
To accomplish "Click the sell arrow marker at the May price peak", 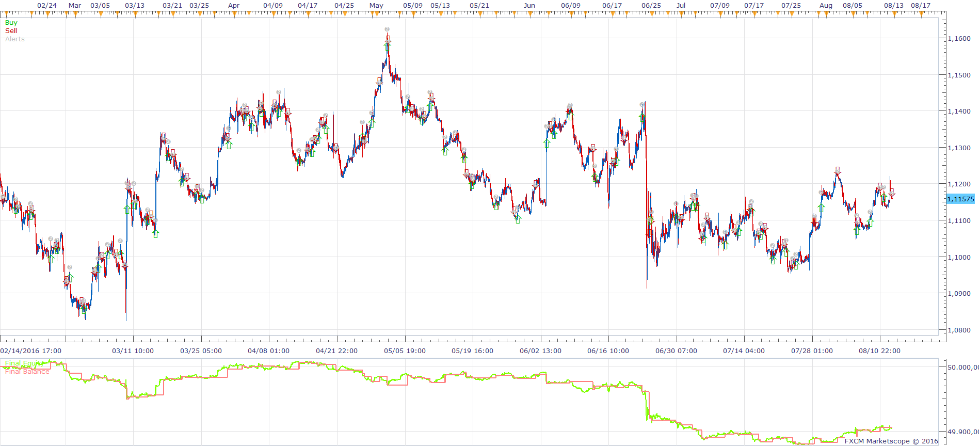I will (x=388, y=39).
